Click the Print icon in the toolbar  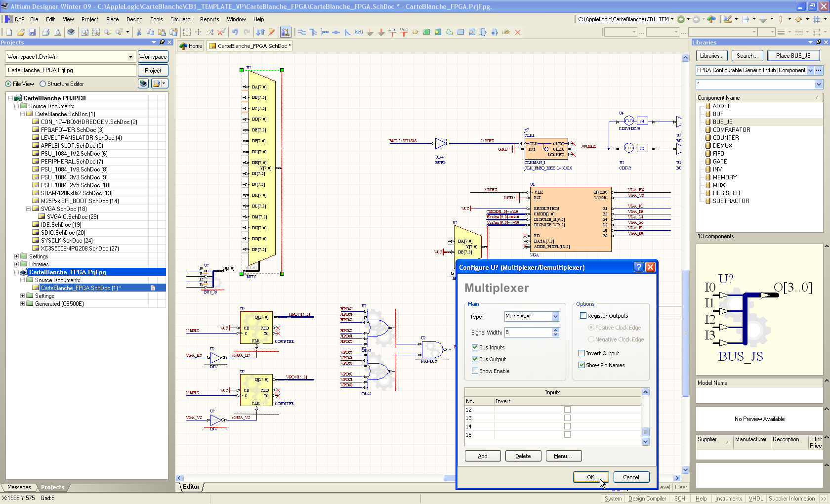click(x=46, y=32)
